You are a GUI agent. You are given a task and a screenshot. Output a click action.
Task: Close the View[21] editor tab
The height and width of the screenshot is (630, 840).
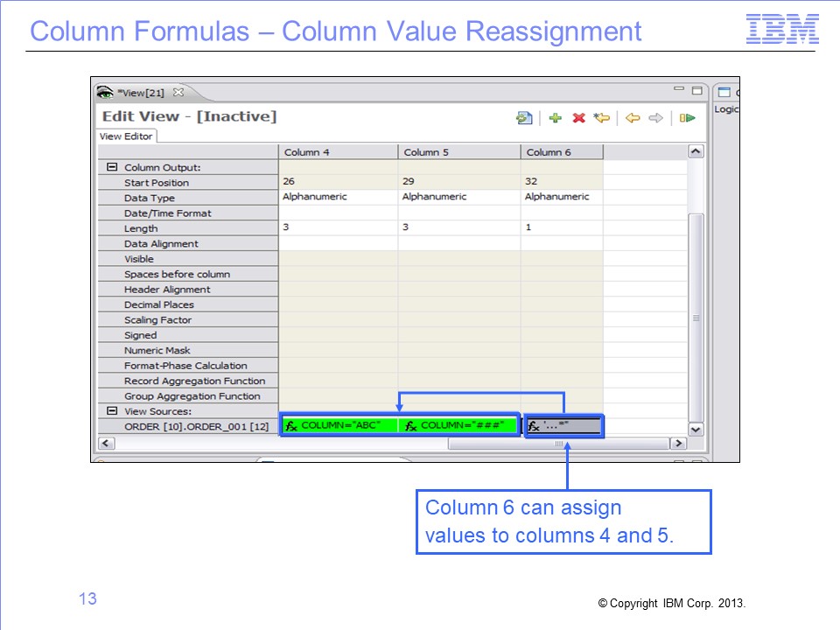coord(178,92)
